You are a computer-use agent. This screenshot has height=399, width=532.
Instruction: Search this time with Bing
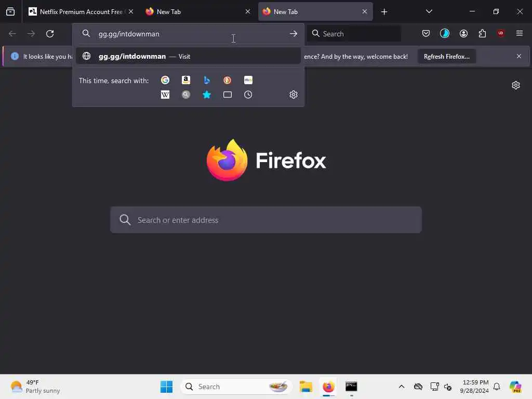pyautogui.click(x=207, y=80)
